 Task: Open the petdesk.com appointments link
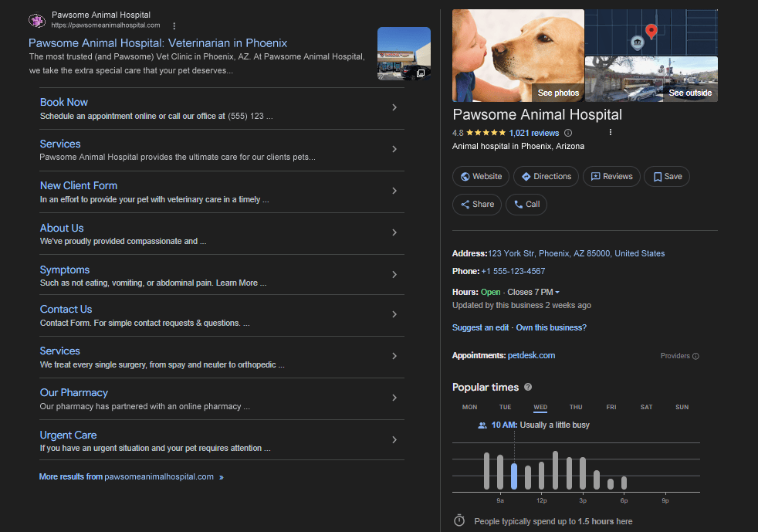click(531, 355)
